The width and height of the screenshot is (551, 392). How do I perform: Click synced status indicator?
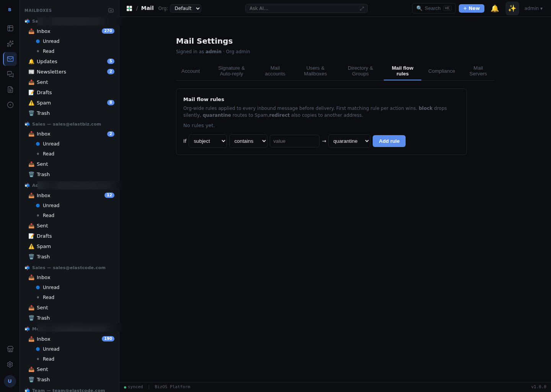click(133, 387)
